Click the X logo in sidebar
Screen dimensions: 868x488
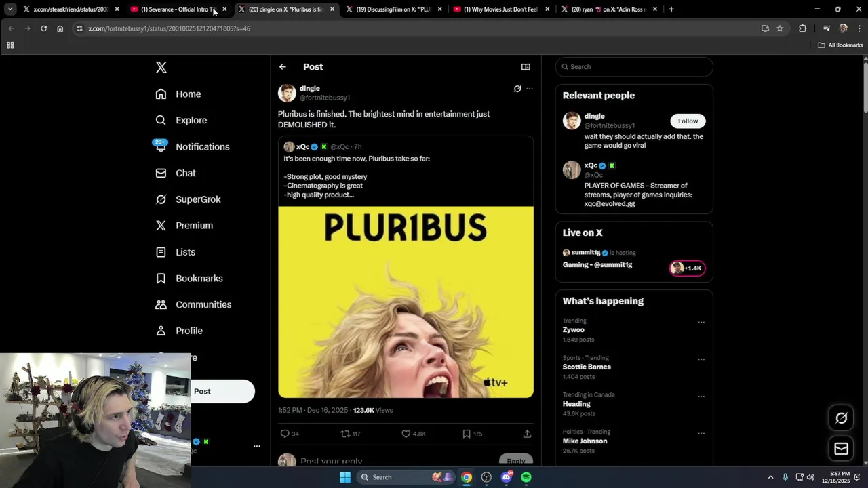point(161,67)
